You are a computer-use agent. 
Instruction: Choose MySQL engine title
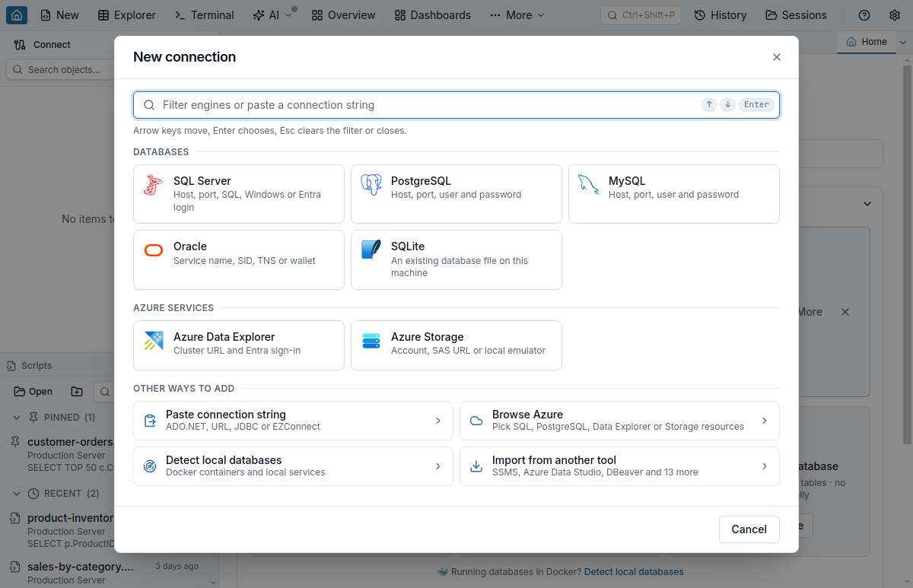coord(627,181)
